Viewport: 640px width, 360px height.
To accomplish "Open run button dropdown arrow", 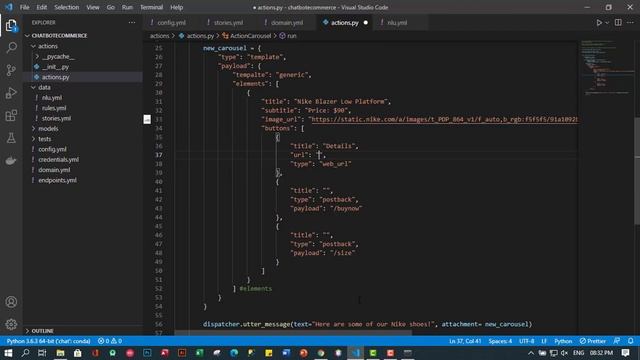I will click(x=607, y=23).
